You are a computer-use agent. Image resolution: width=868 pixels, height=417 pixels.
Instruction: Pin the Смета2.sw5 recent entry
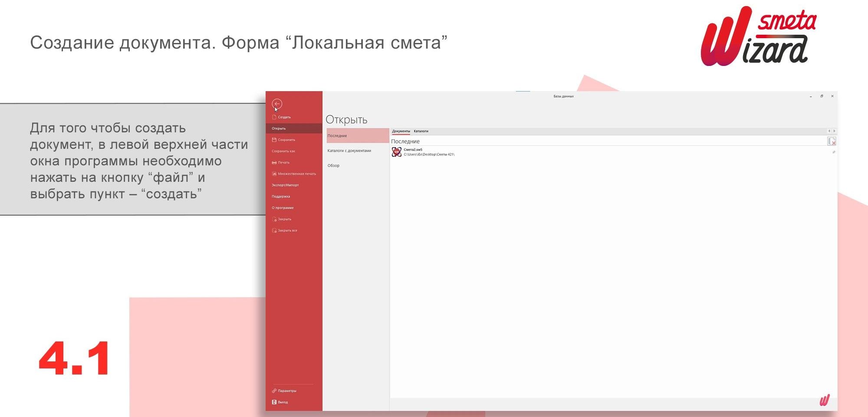(x=834, y=152)
